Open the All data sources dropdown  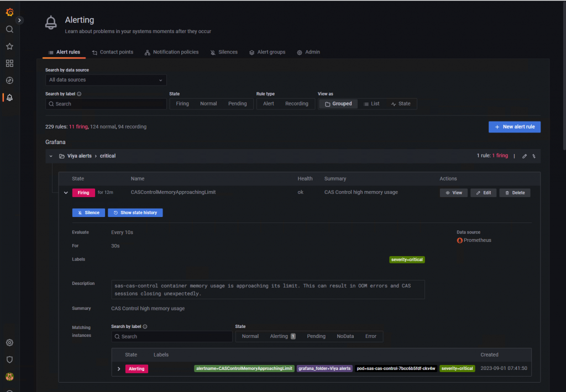pos(105,80)
